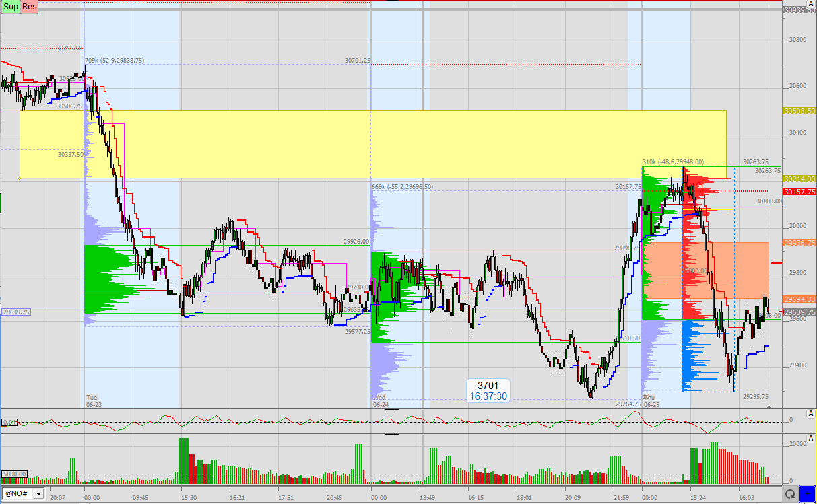Click the 29295.75 low price label
Image resolution: width=817 pixels, height=504 pixels.
(756, 397)
